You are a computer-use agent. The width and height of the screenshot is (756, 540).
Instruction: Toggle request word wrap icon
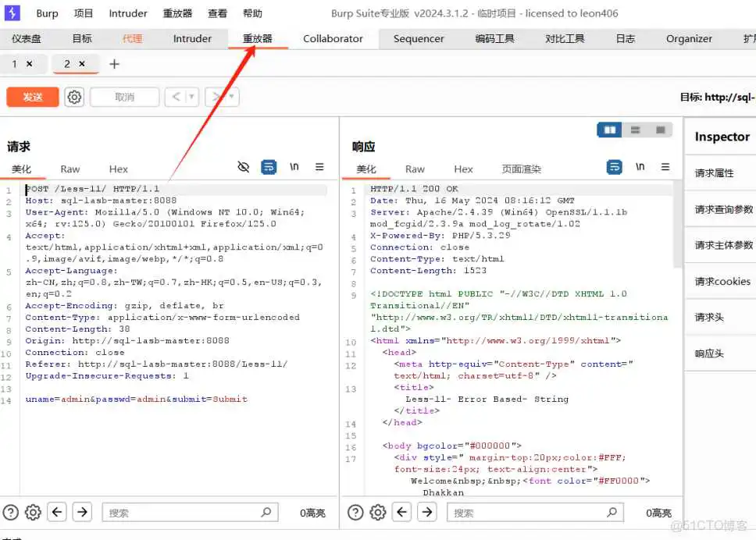[269, 167]
